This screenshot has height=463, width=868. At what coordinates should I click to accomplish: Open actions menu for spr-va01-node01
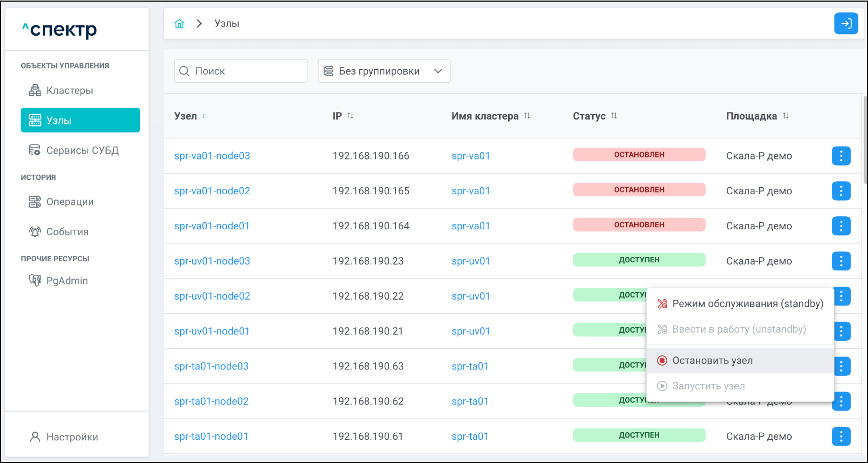pyautogui.click(x=841, y=226)
